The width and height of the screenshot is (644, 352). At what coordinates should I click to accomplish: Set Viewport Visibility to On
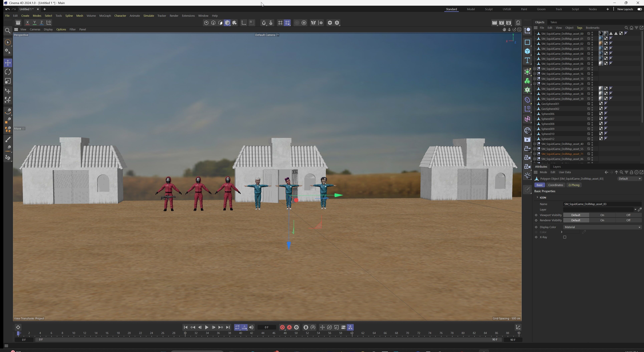tap(602, 215)
